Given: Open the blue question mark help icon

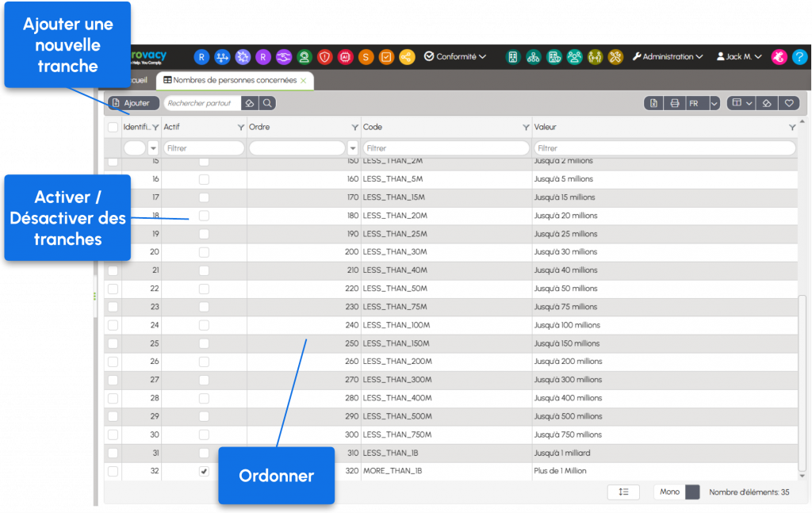Looking at the screenshot, I should pos(799,57).
